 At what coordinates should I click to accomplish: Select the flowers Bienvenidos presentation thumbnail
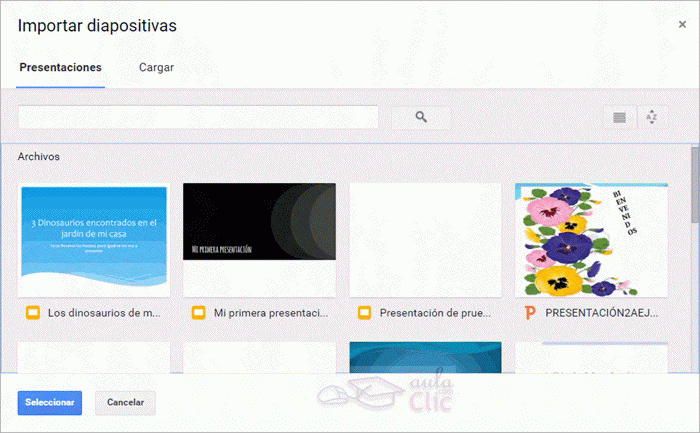point(591,239)
